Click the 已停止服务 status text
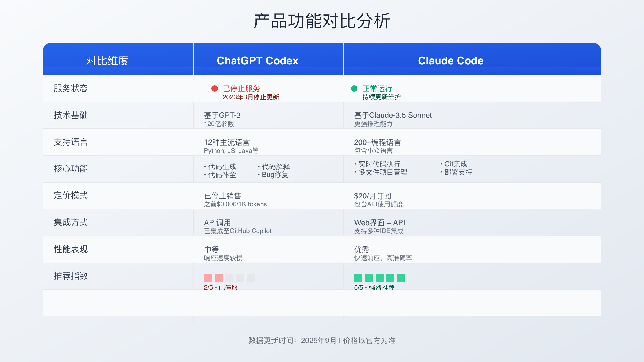 click(241, 88)
